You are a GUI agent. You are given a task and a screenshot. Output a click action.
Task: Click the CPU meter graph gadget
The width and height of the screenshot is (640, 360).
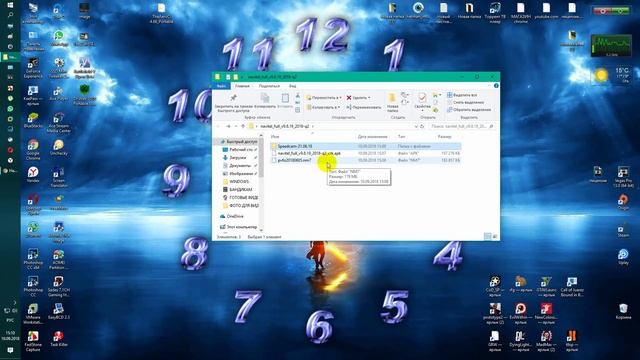pos(611,45)
